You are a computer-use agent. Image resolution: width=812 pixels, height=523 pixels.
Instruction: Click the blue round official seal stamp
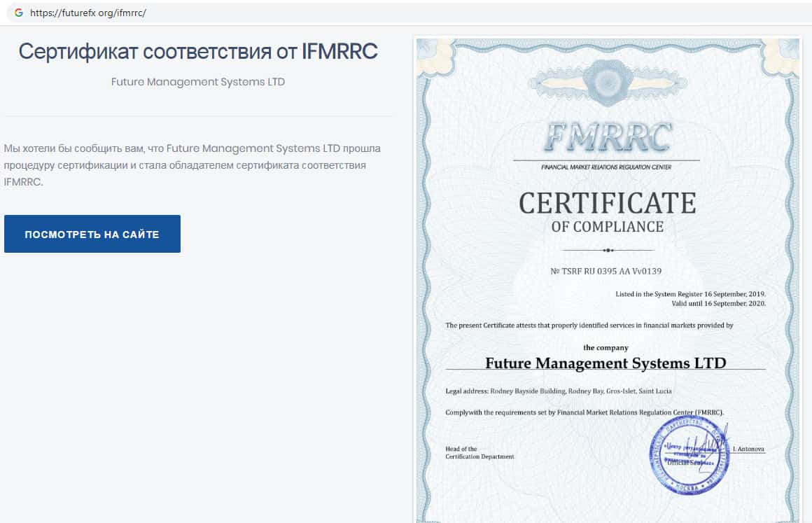click(x=689, y=454)
